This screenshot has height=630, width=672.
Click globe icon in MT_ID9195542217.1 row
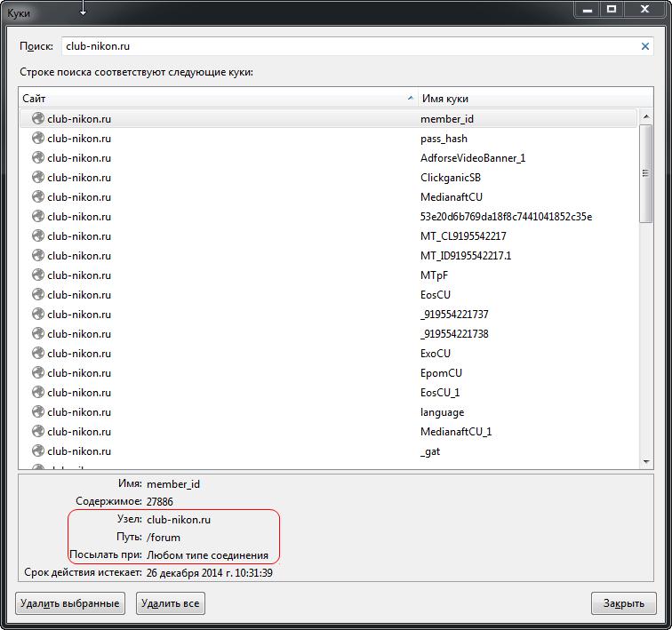tap(38, 256)
